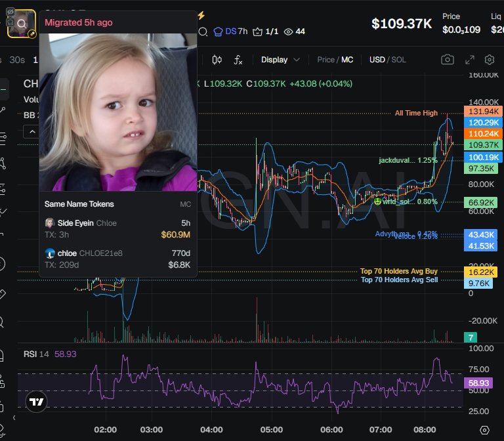Click the pump pill badge on the avatar
The width and height of the screenshot is (504, 441).
point(32,33)
